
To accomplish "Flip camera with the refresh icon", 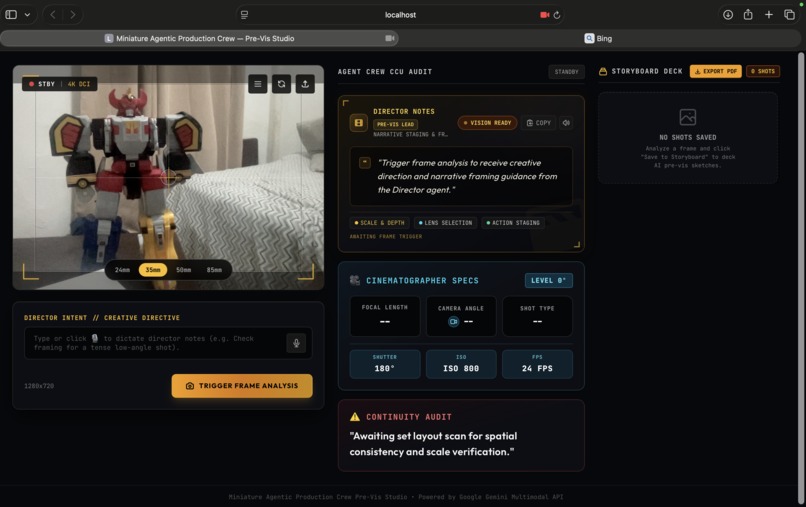I will pyautogui.click(x=281, y=84).
